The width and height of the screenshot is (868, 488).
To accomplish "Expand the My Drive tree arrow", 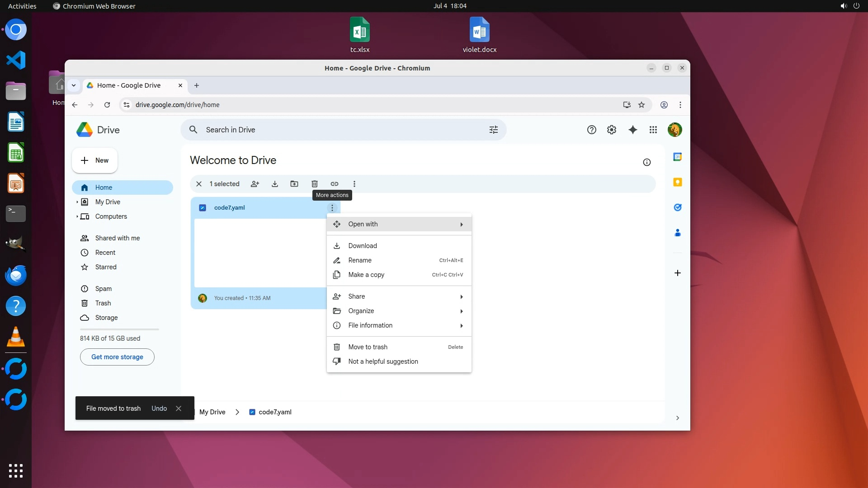I will 77,202.
